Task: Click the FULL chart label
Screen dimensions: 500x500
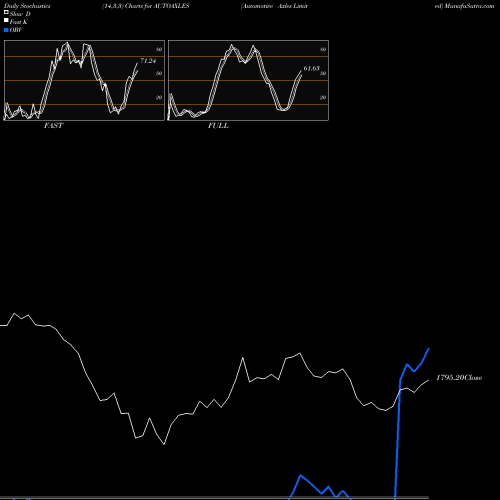Action: click(x=218, y=126)
